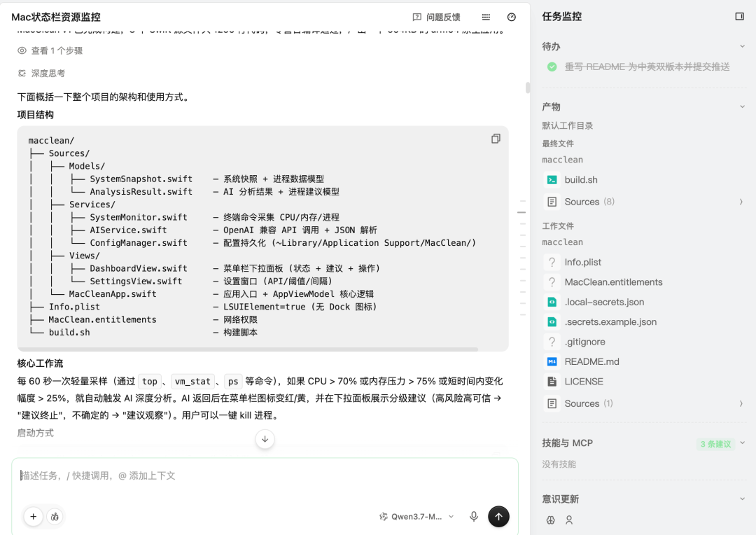
Task: Copy the project structure code block
Action: [x=496, y=139]
